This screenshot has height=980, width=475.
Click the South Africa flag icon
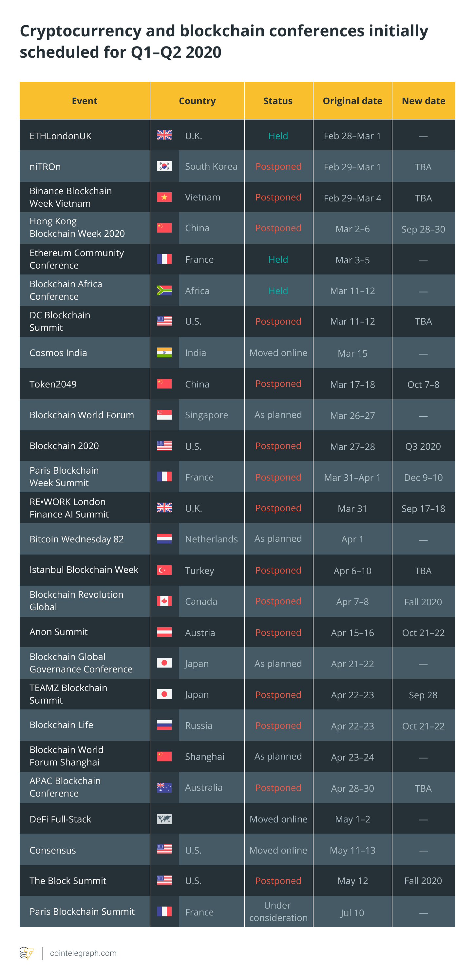click(164, 291)
